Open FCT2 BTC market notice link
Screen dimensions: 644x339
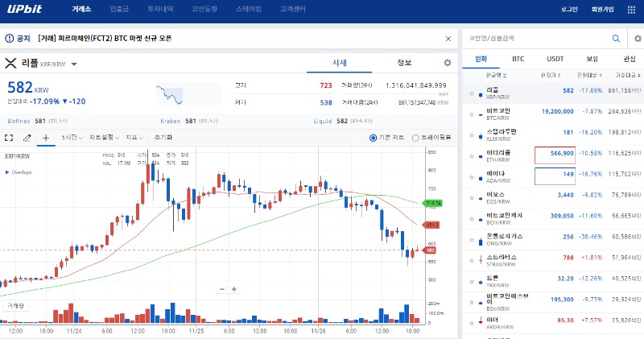point(105,38)
